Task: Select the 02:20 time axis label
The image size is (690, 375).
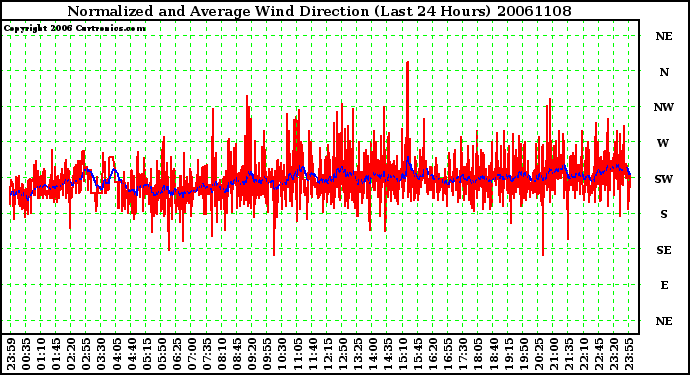Action: coord(71,354)
